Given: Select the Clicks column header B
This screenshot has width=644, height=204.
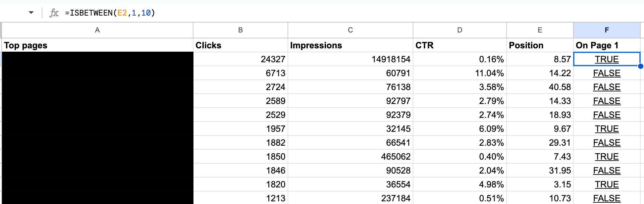Looking at the screenshot, I should click(240, 30).
